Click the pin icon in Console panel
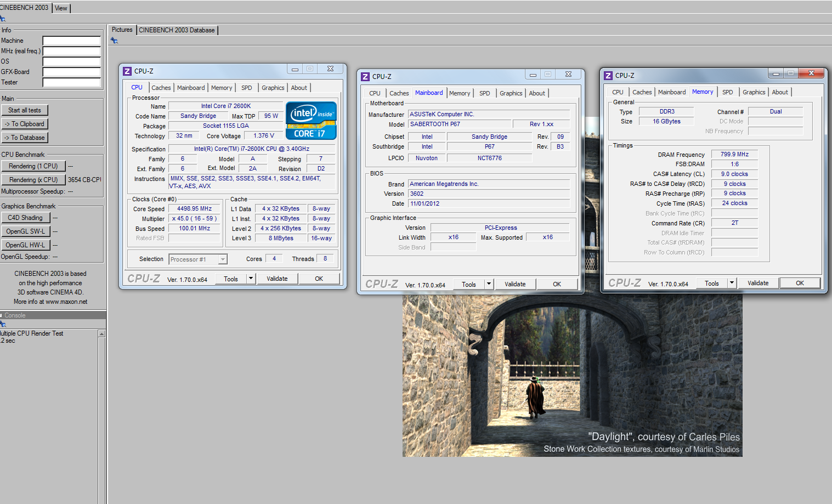Screen dimensions: 832x504 [3, 324]
